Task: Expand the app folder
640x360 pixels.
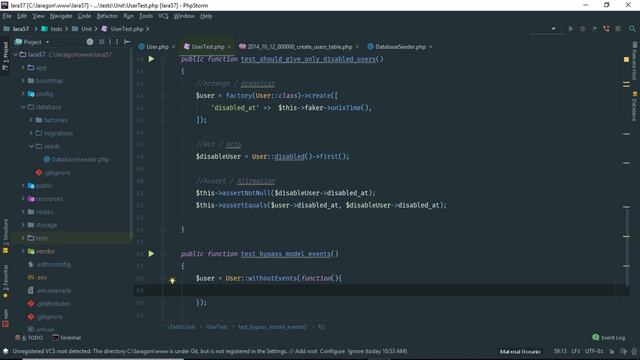Action: (23, 67)
